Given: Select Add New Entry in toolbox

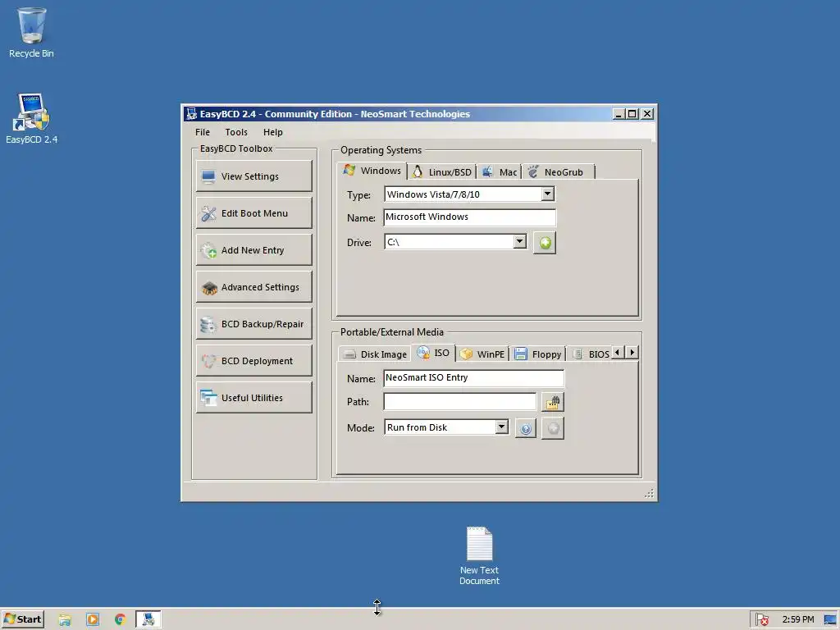Looking at the screenshot, I should click(x=254, y=250).
